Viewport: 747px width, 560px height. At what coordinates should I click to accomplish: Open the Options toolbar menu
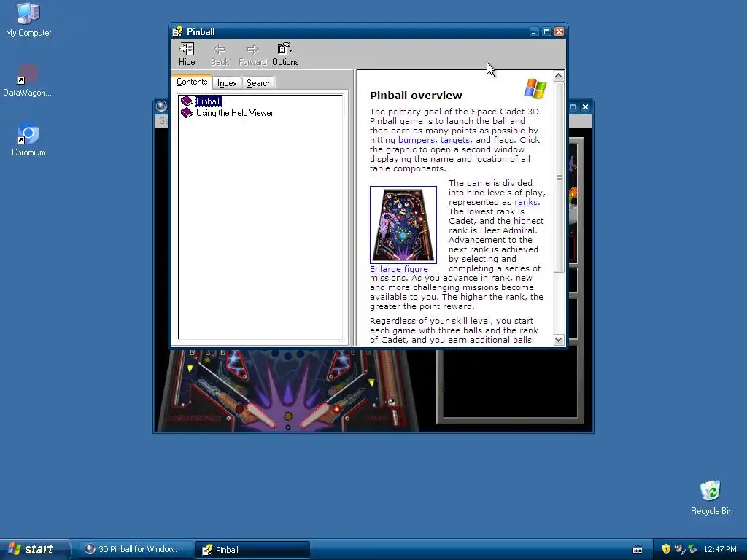tap(285, 54)
